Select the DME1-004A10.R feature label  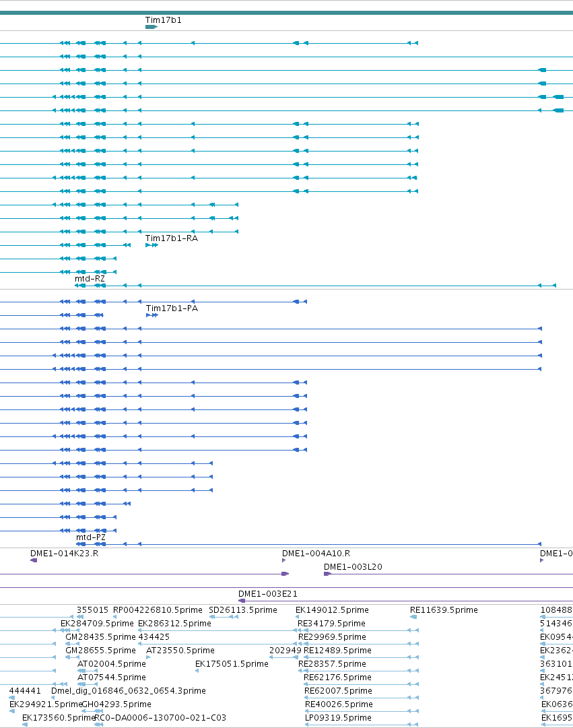click(316, 554)
